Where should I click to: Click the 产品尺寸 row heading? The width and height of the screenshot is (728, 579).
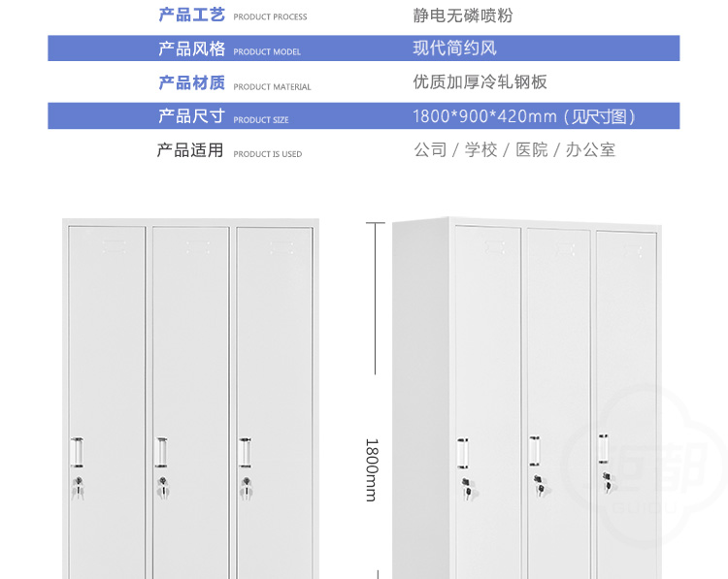191,116
